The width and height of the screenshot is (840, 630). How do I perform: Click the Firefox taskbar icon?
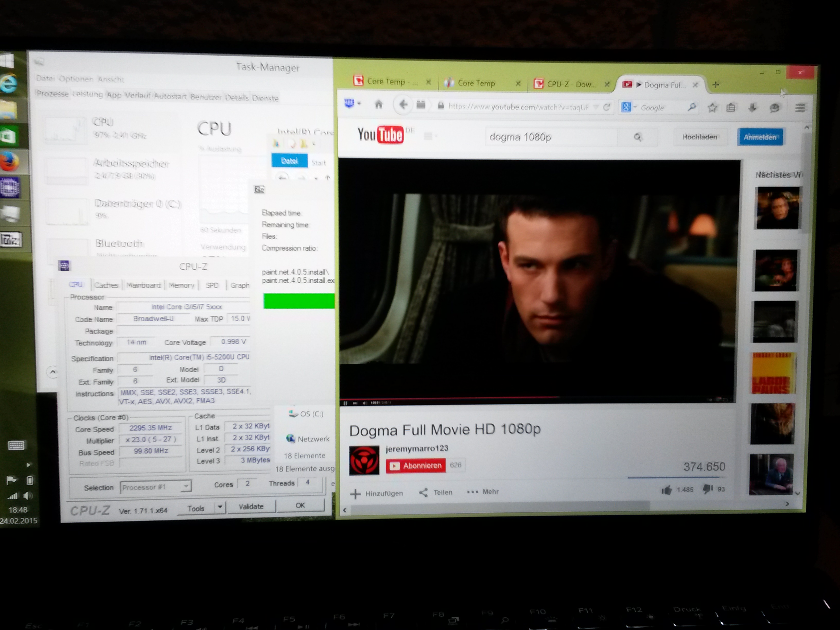(x=9, y=162)
